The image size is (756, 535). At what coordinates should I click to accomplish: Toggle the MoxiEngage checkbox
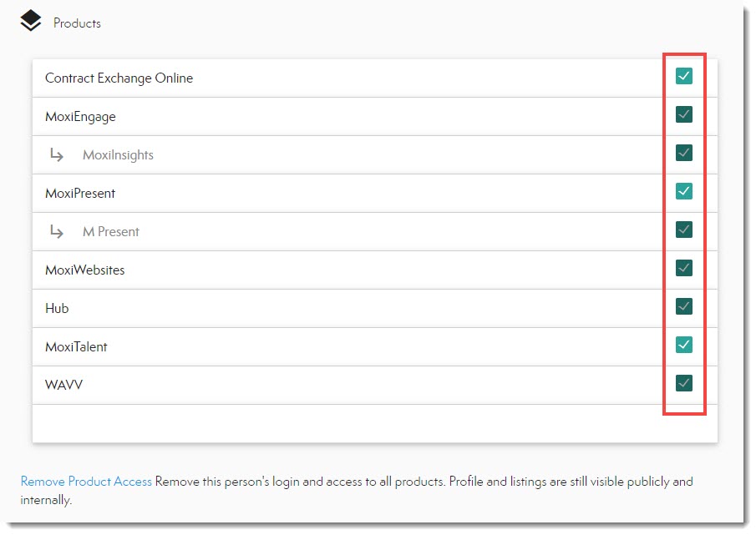(684, 115)
